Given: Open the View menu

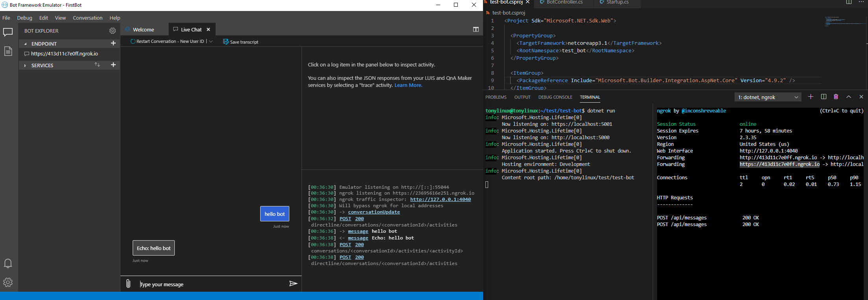Looking at the screenshot, I should click(60, 18).
